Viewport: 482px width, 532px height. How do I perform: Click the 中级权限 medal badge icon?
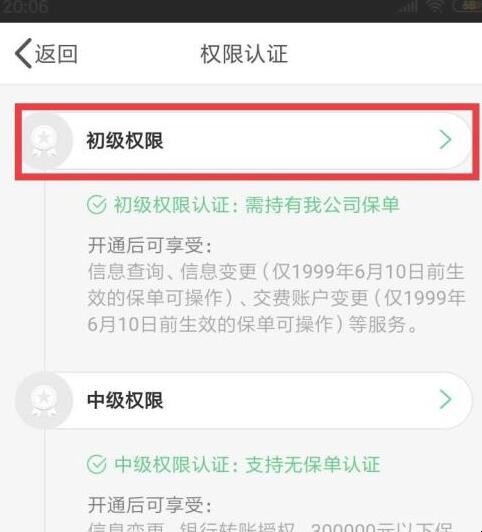pos(44,400)
